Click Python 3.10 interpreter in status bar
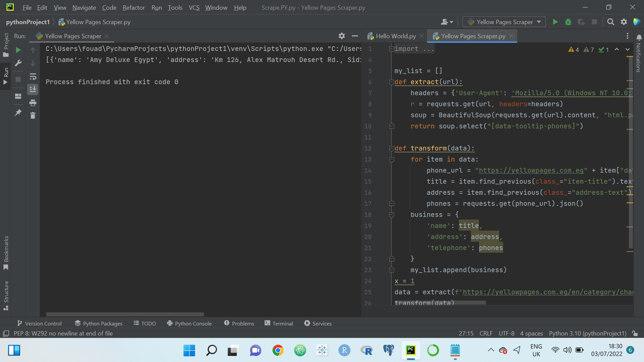Screen dimensions: 644x362 pyautogui.click(x=587, y=334)
